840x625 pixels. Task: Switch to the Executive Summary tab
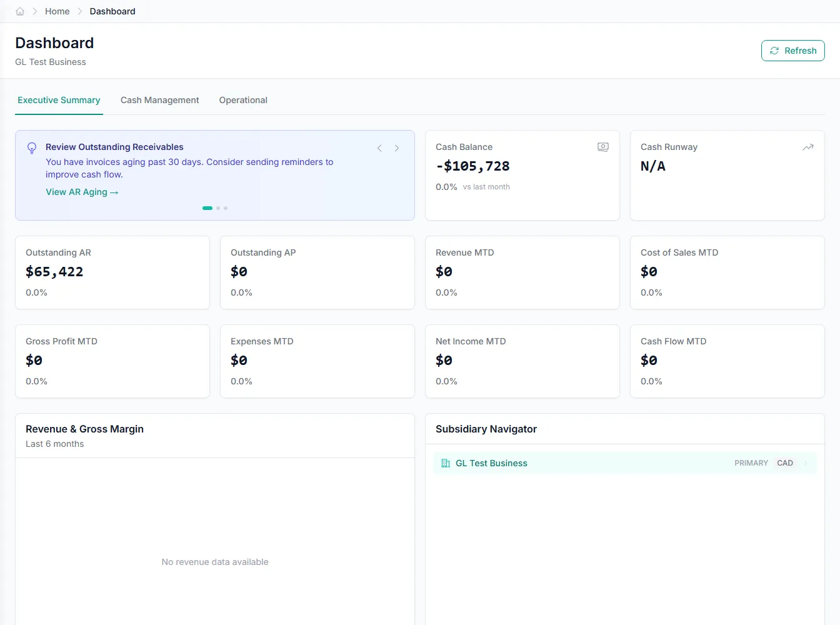point(59,100)
